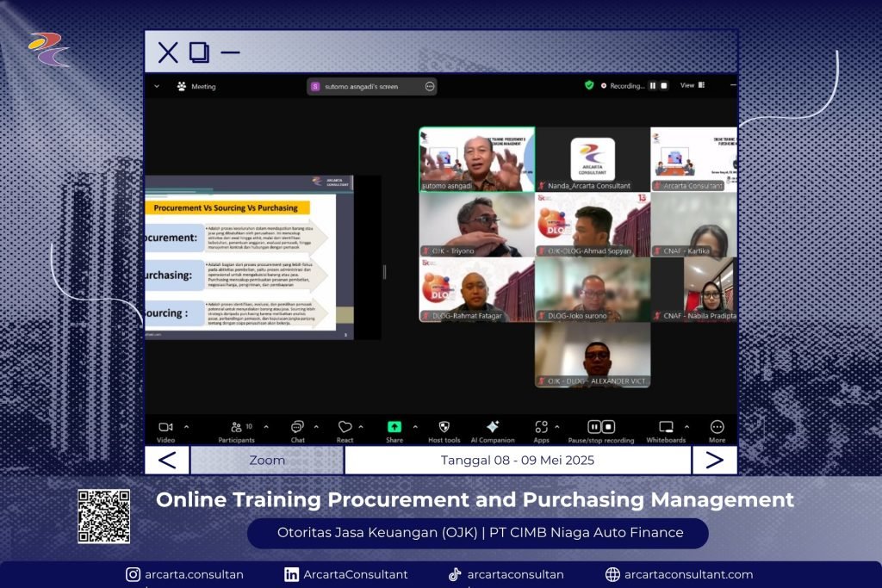Open the Meeting menu at top left

pyautogui.click(x=196, y=86)
